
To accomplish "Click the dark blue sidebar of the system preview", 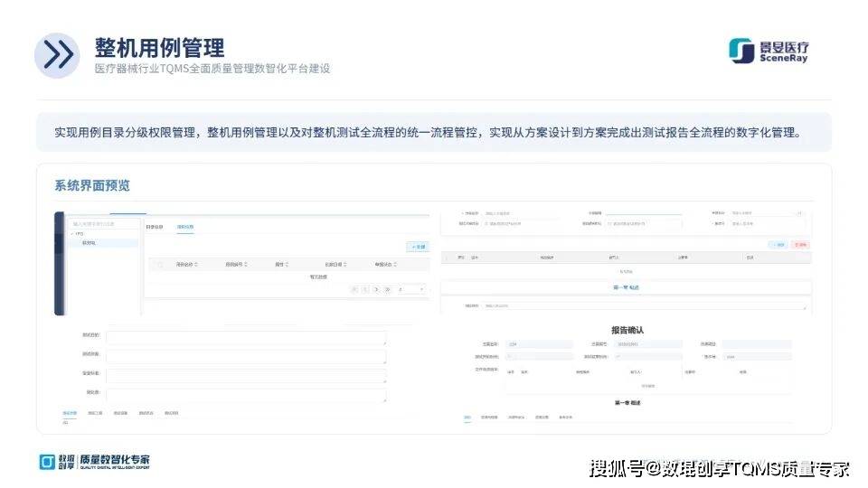I will tap(60, 263).
